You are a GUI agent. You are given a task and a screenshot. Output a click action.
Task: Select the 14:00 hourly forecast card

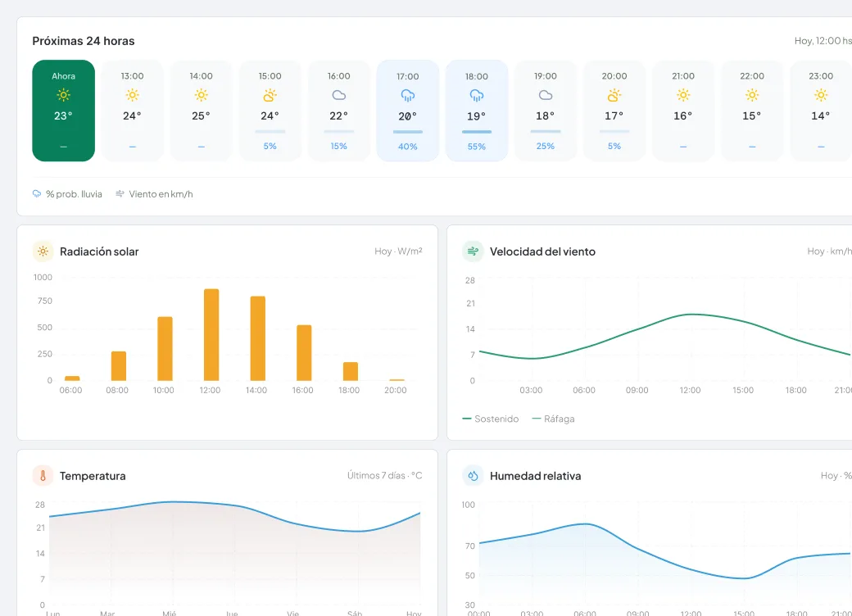(201, 111)
